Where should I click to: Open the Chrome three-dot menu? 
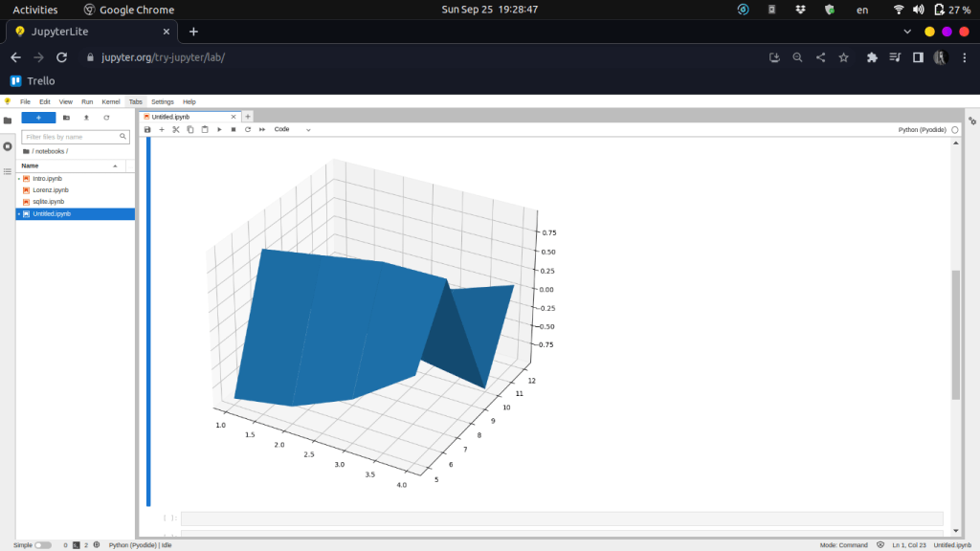(x=965, y=57)
